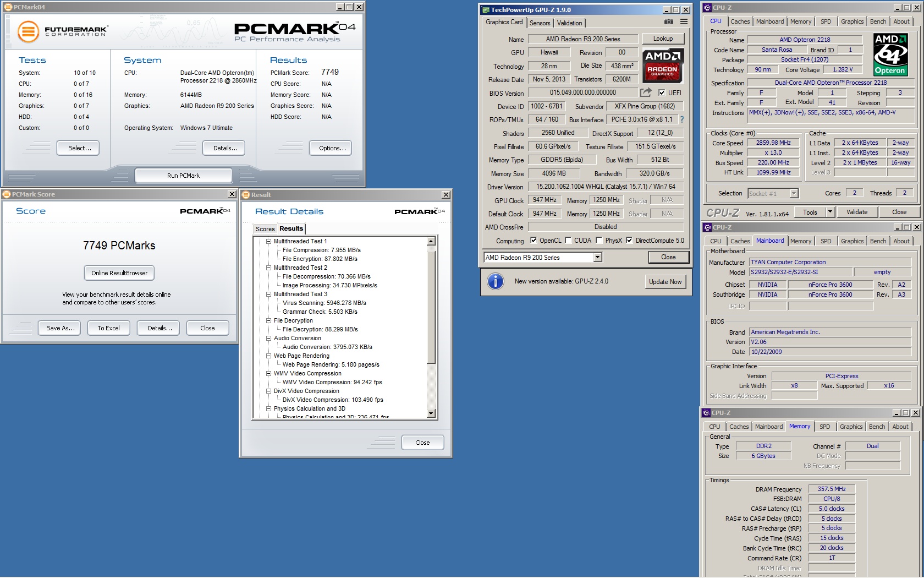
Task: Collapse DivX Video Compression tree node
Action: coord(269,391)
